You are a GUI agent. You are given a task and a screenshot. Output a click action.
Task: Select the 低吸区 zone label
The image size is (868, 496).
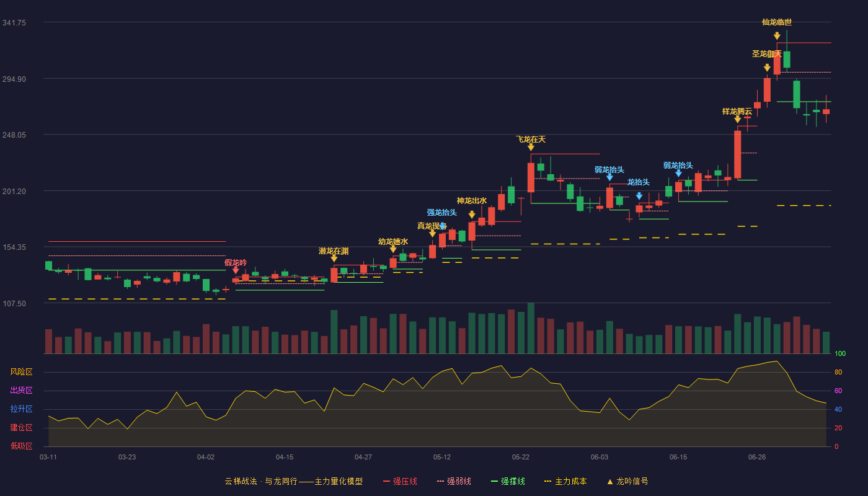tap(21, 446)
